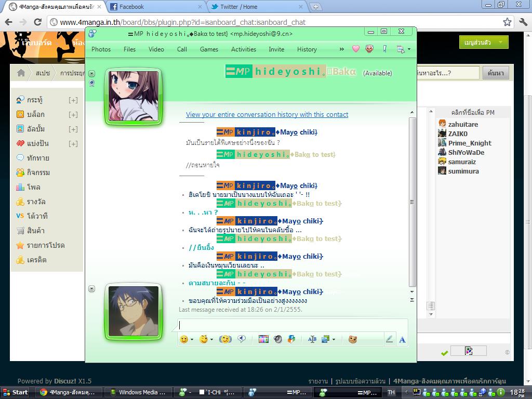The width and height of the screenshot is (532, 399).
Task: Click the message typing box
Action: [292, 325]
